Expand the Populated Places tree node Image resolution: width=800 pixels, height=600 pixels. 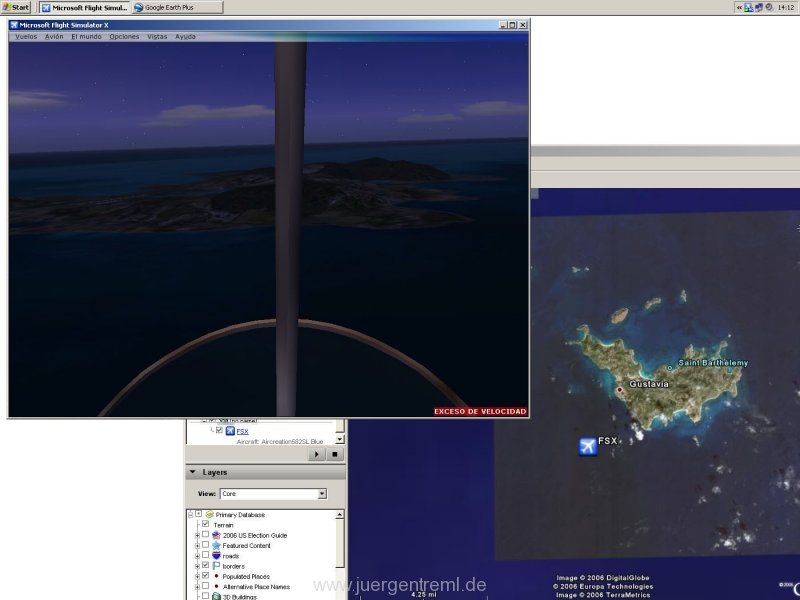tap(197, 577)
